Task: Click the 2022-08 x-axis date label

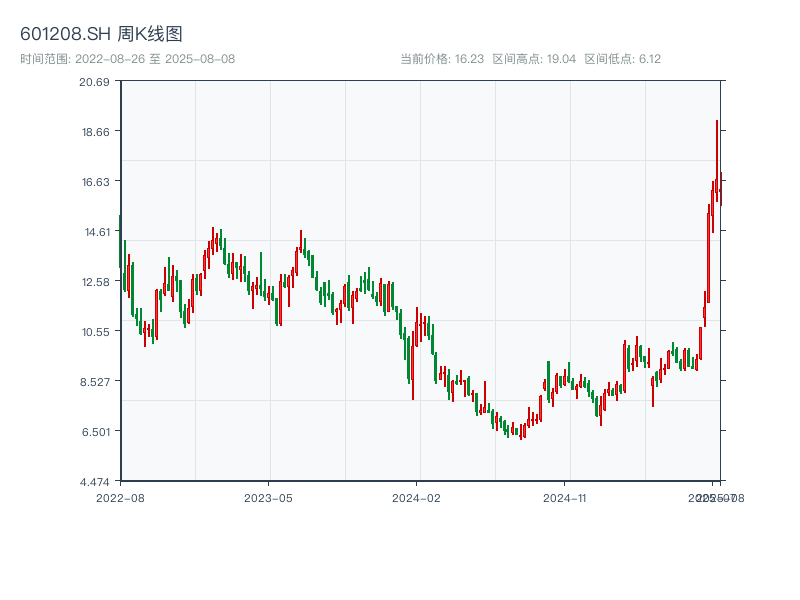Action: coord(120,497)
